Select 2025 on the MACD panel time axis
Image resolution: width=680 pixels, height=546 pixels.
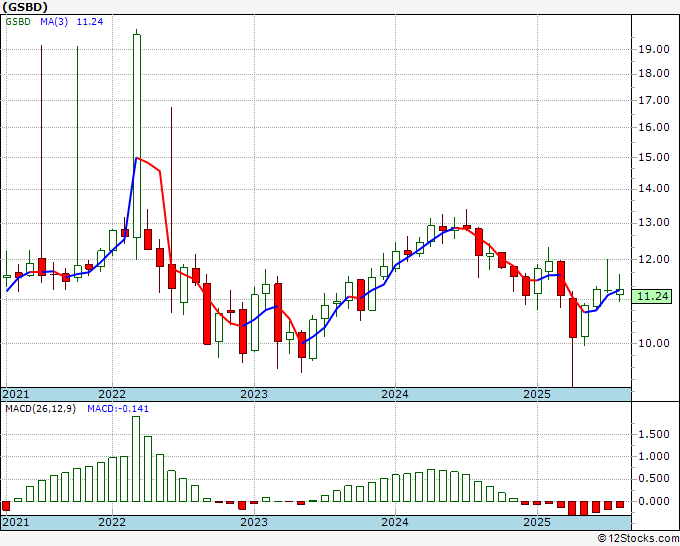[537, 522]
